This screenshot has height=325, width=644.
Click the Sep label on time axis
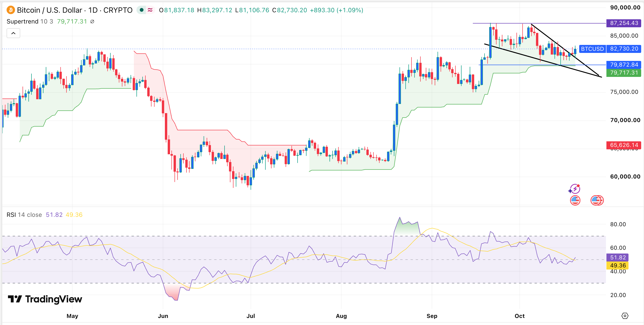click(x=432, y=316)
